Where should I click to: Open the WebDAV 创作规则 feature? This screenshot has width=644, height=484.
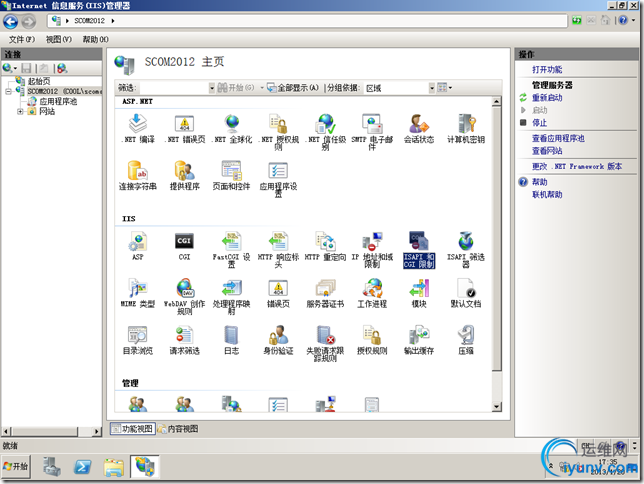(x=184, y=296)
